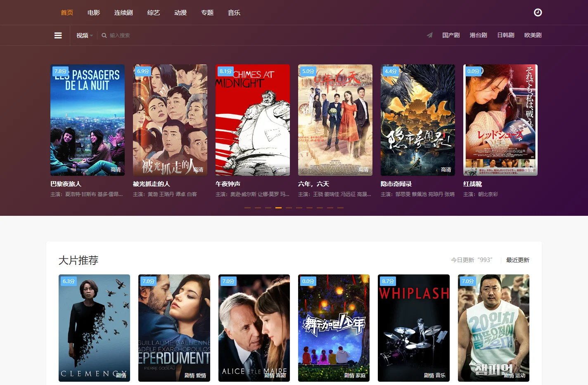
Task: Open the 音乐 menu item
Action: [x=234, y=12]
